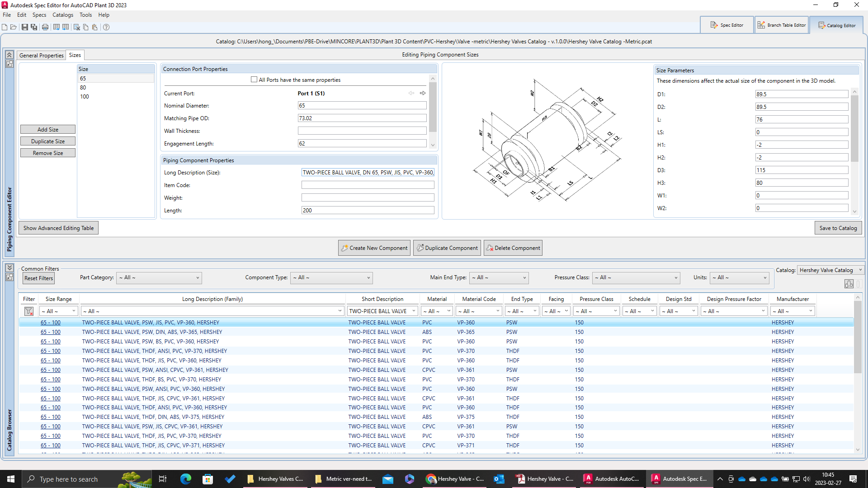Screen dimensions: 868x488
Task: Click the Help question mark icon
Action: tap(106, 27)
